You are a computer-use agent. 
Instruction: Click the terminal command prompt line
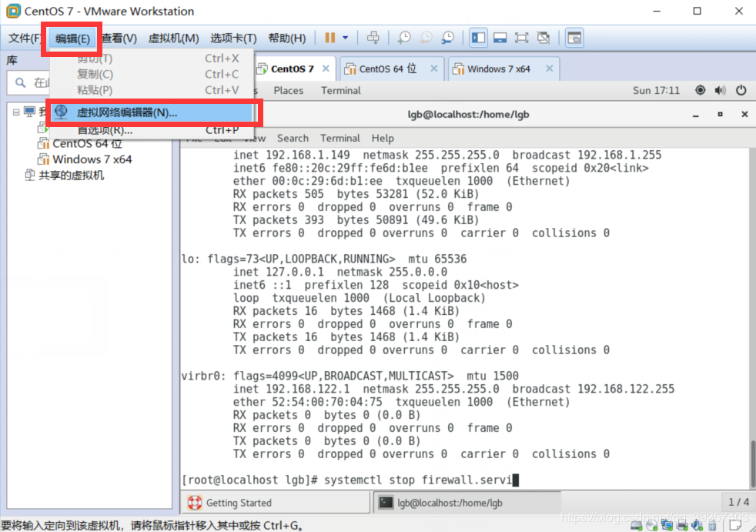pyautogui.click(x=350, y=480)
